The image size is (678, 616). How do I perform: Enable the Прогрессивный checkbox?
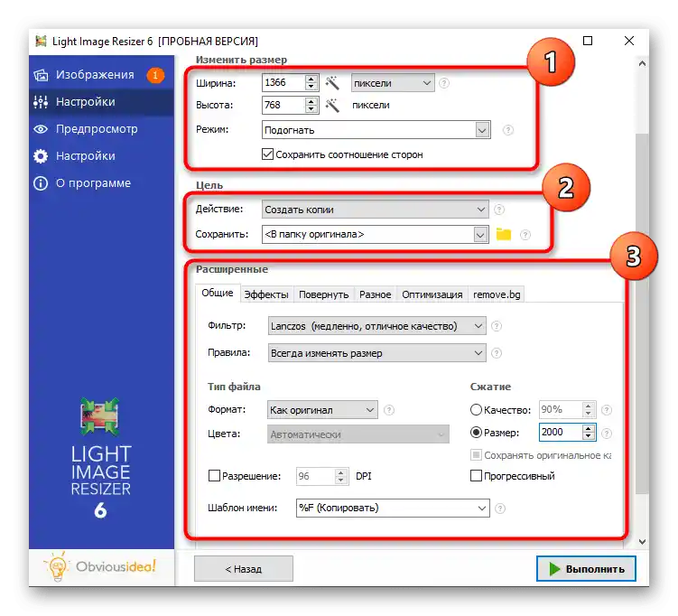[x=476, y=476]
